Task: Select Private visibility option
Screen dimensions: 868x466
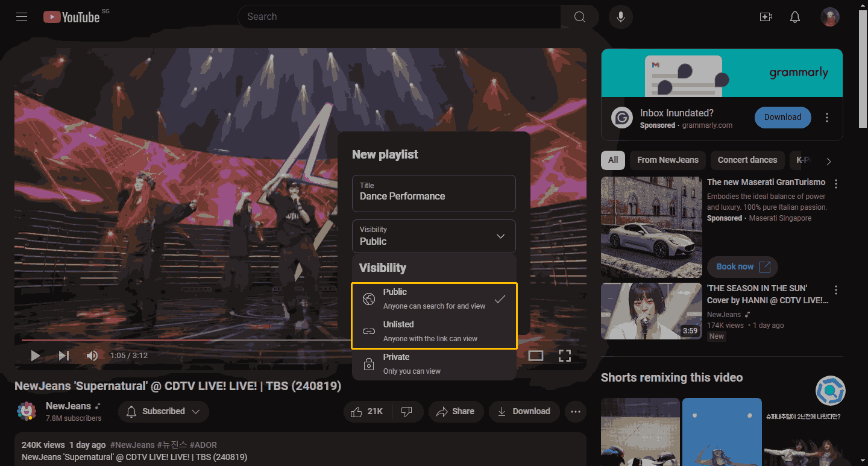Action: [434, 364]
